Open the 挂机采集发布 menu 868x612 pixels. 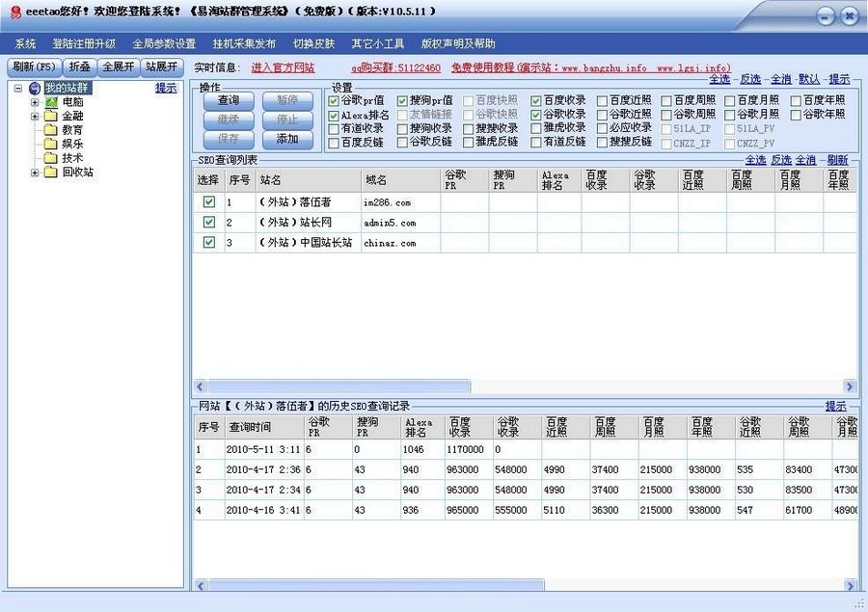tap(244, 43)
